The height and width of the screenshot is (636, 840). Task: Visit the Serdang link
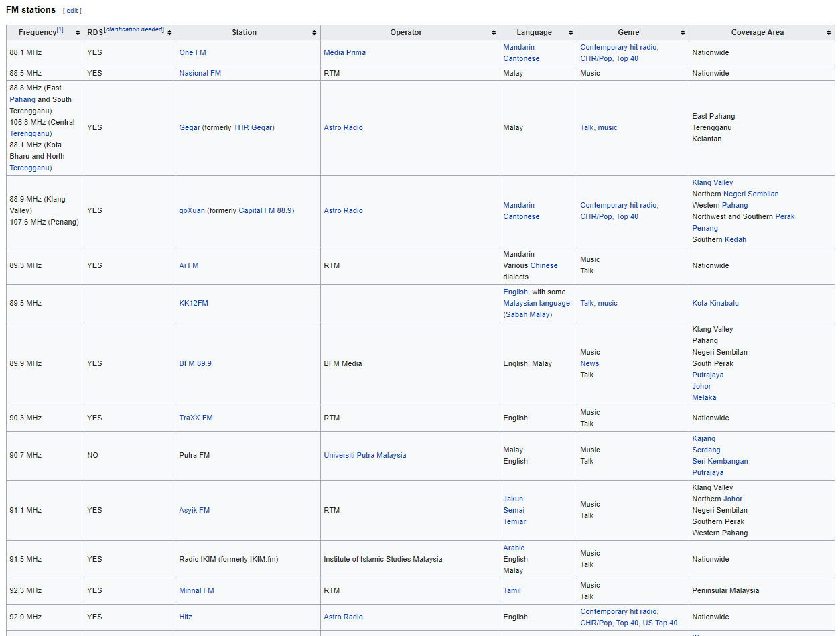pyautogui.click(x=706, y=450)
